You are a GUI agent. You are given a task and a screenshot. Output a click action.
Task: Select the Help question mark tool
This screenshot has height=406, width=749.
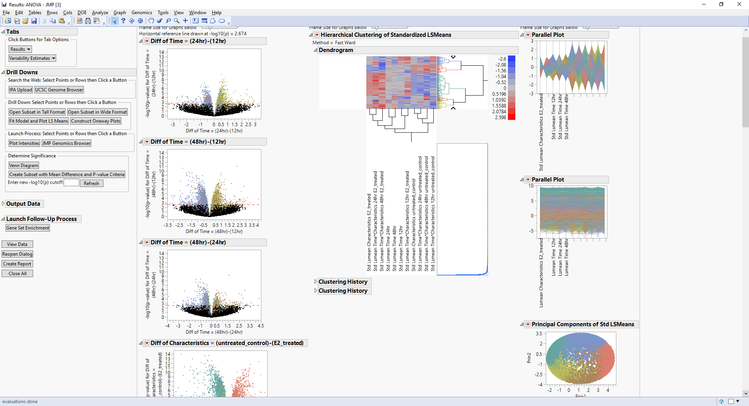[x=123, y=21]
